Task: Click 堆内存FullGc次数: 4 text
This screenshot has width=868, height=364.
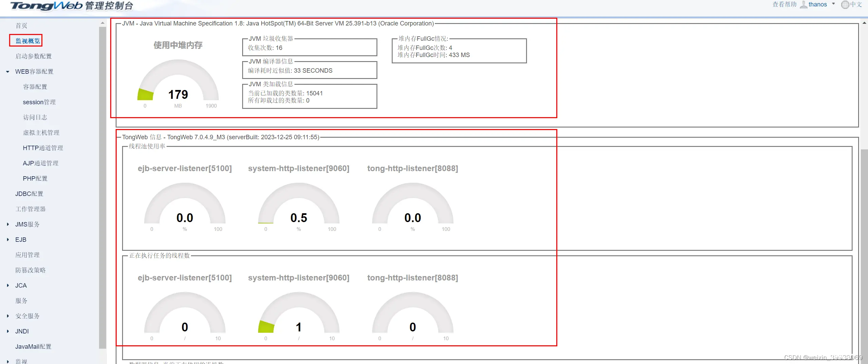Action: click(x=425, y=48)
